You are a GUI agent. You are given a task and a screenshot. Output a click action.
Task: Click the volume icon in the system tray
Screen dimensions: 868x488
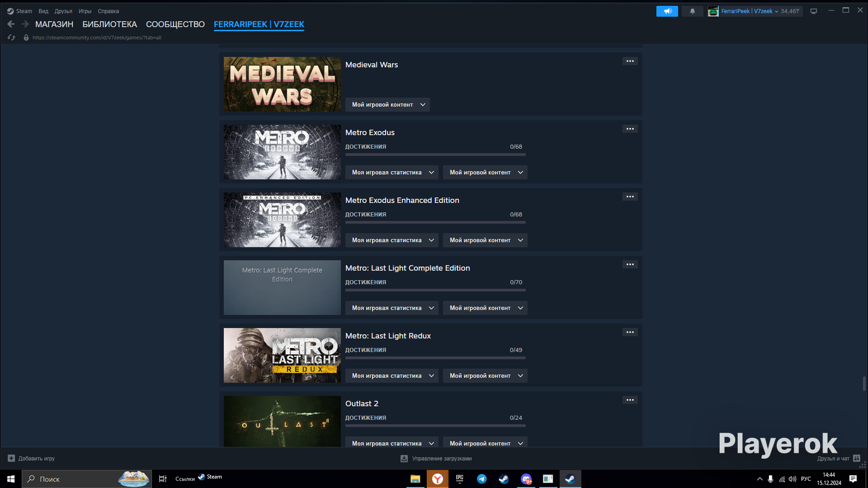pyautogui.click(x=792, y=479)
